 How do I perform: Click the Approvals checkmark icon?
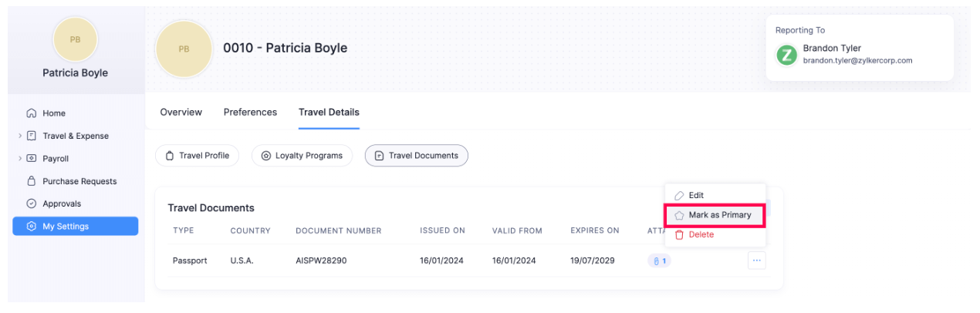point(32,204)
